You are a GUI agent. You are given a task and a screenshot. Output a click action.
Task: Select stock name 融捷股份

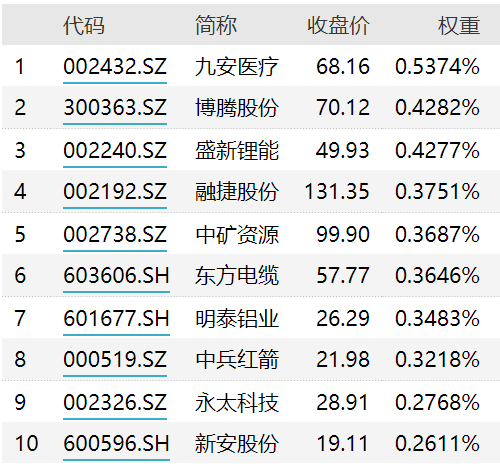(x=237, y=192)
